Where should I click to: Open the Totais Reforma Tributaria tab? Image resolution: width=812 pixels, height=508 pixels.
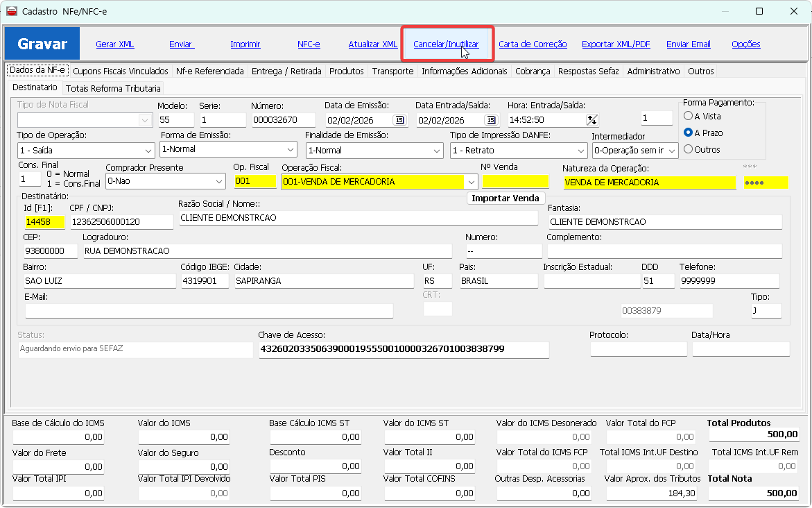pyautogui.click(x=113, y=88)
